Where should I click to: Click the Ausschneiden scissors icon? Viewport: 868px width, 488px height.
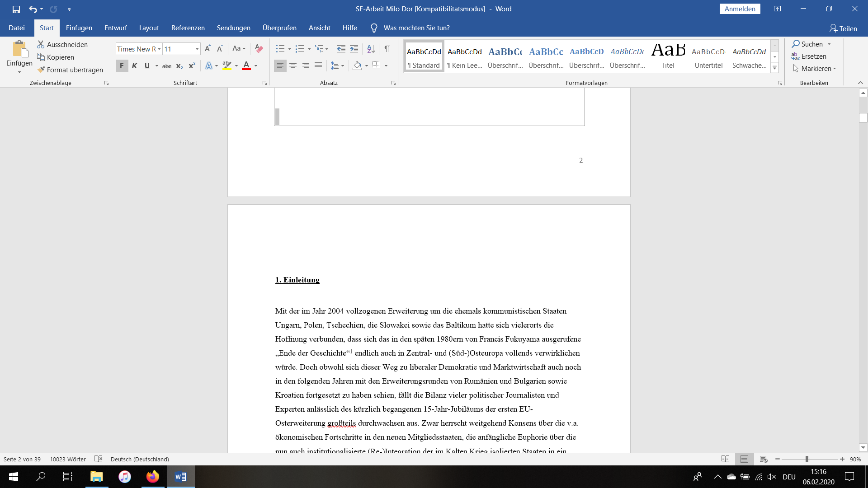tap(41, 44)
